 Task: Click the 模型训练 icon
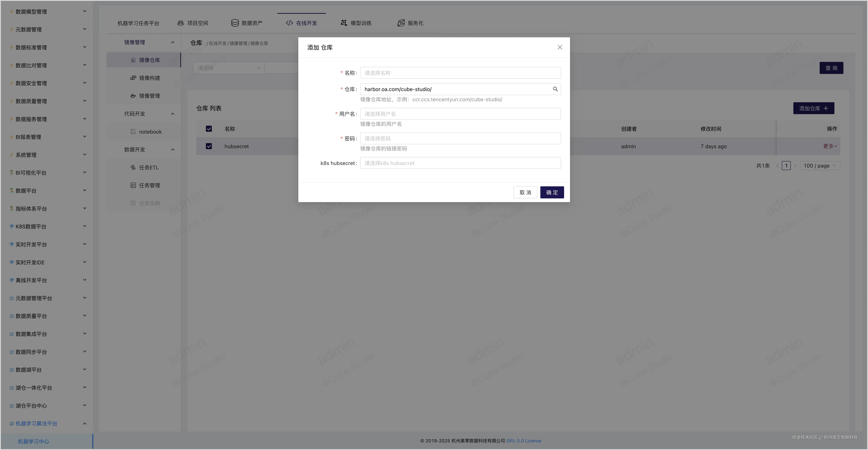pos(343,23)
